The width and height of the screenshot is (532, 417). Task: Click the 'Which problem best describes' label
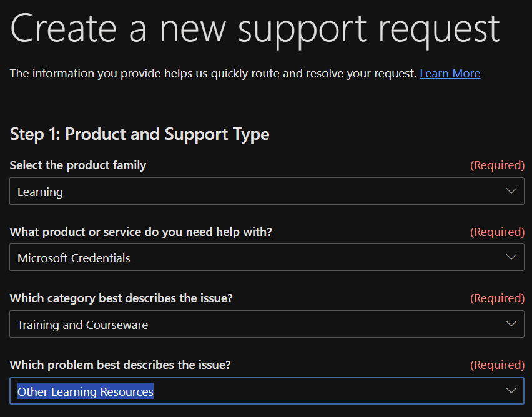tap(120, 365)
